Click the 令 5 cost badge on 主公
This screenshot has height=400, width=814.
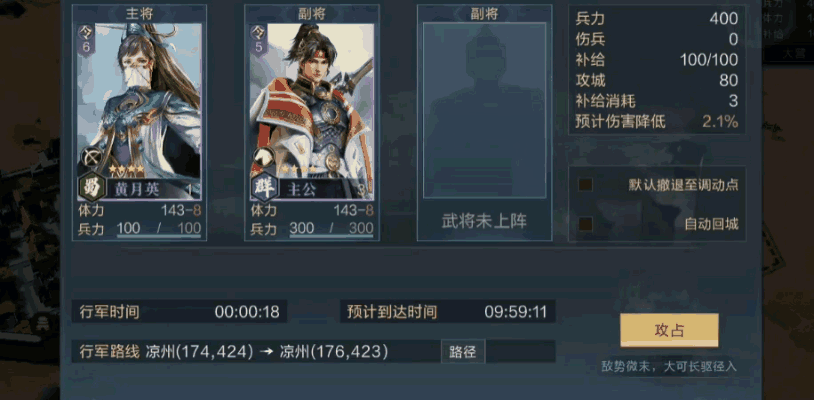click(x=258, y=39)
